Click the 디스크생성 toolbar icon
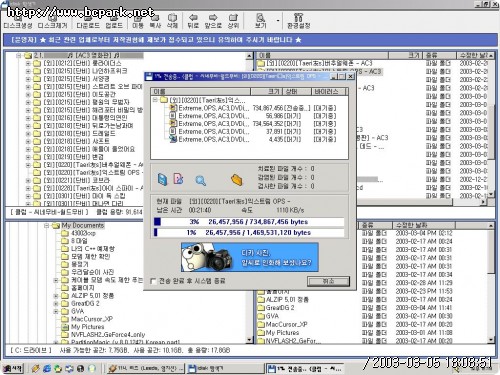The width and height of the screenshot is (500, 375). 18,21
